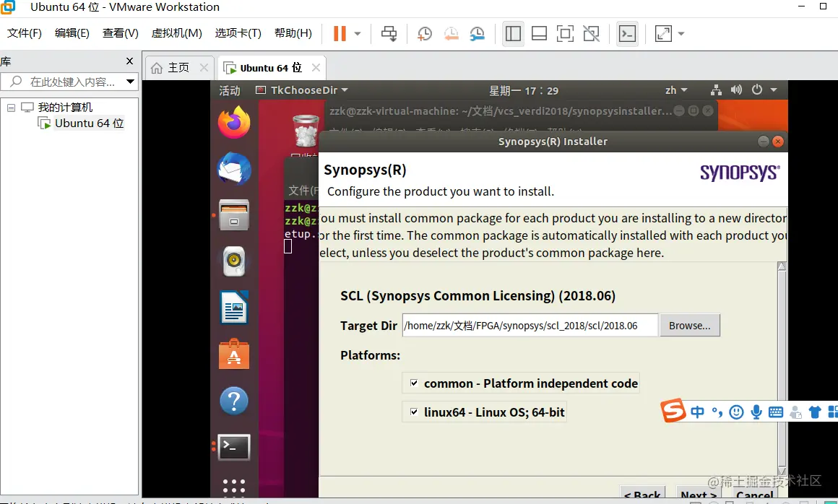Open Rhythmbox music player in dock
Screen dimensions: 838x504
[234, 261]
